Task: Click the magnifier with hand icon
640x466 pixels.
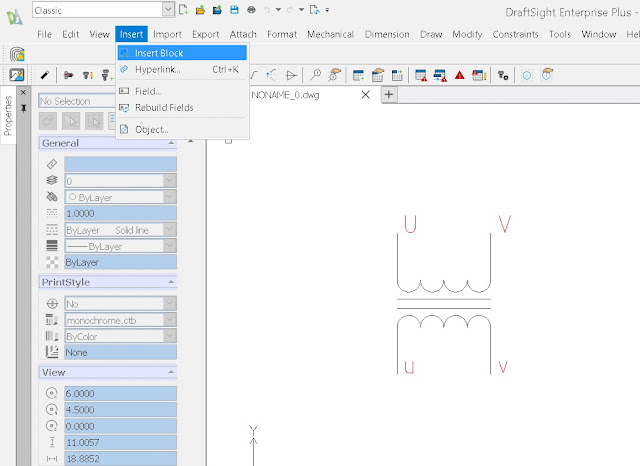Action: coord(335,75)
